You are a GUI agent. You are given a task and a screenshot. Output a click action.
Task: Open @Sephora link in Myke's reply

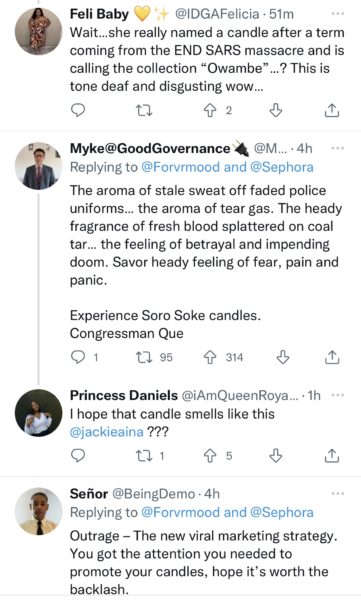(282, 167)
